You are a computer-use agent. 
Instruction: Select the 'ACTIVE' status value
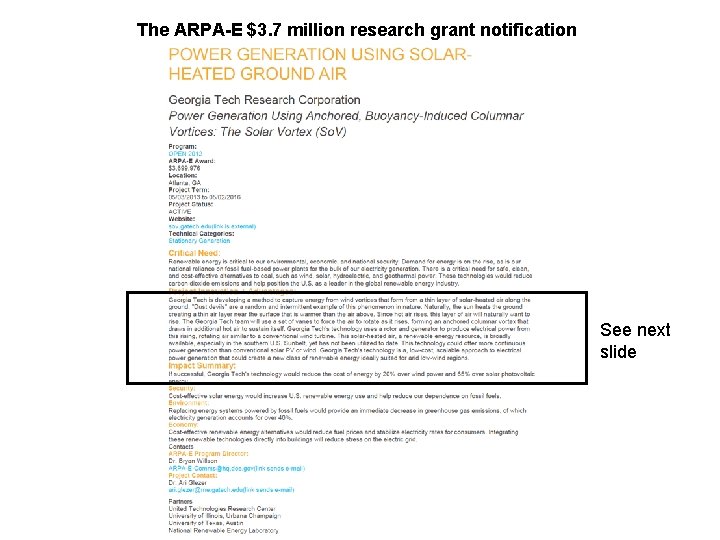(x=180, y=212)
